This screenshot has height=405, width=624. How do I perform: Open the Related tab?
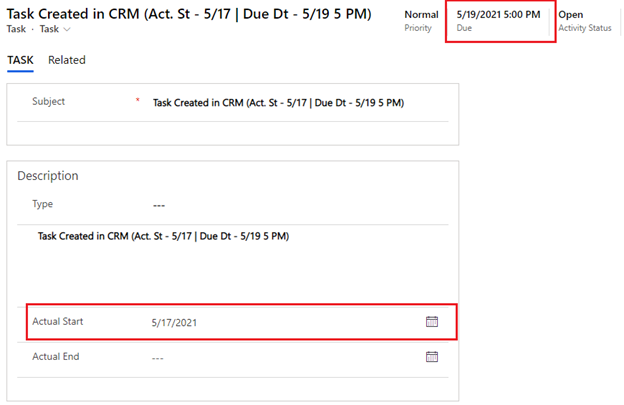click(67, 60)
